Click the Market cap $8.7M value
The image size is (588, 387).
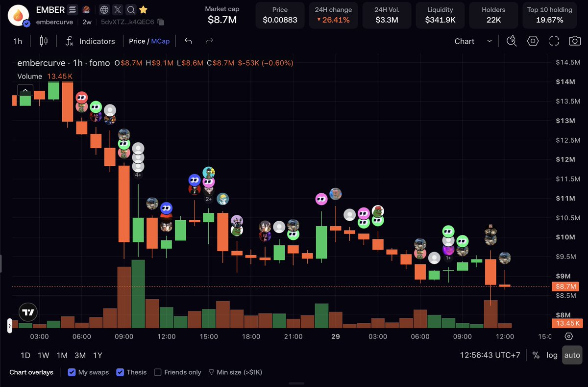click(222, 20)
